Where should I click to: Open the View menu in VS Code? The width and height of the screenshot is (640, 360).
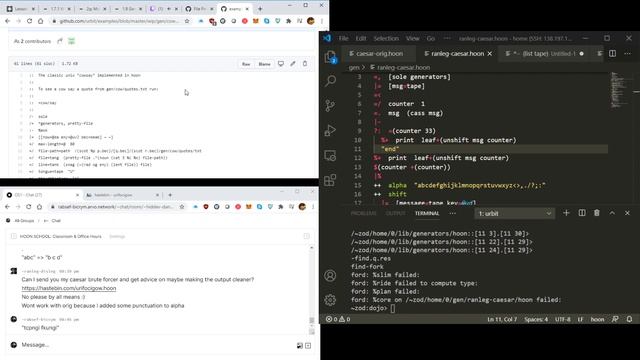413,38
